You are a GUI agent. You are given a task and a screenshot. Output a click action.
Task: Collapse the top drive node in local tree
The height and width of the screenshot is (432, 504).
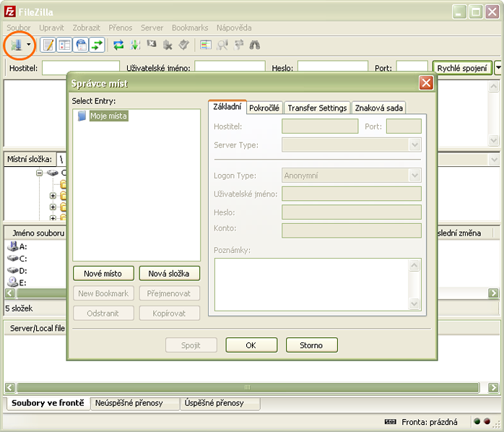tap(40, 173)
